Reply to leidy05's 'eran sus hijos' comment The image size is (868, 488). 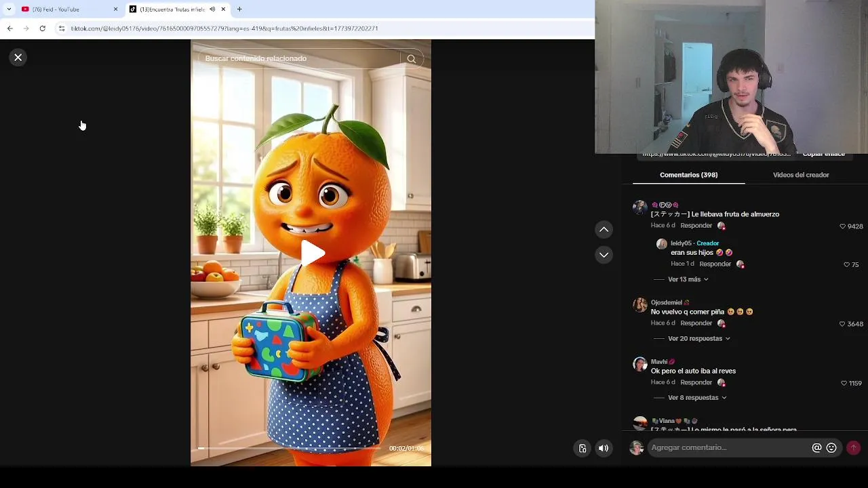coord(715,264)
